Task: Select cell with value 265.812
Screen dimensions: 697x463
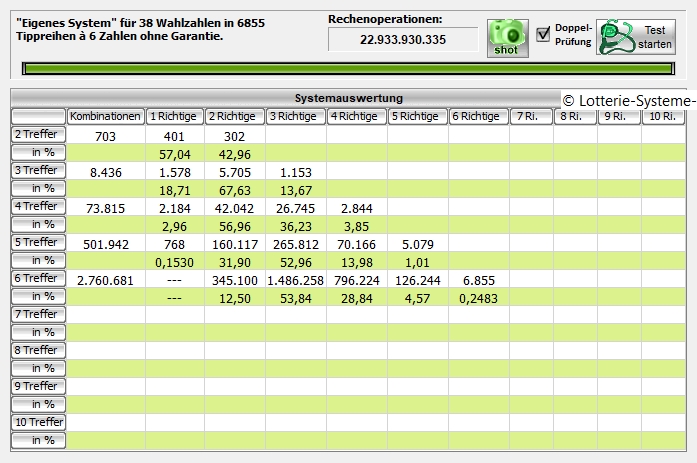Action: pos(296,244)
